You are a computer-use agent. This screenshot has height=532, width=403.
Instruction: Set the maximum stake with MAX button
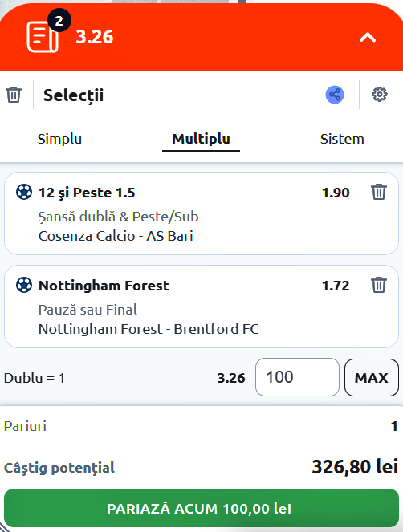coord(372,378)
